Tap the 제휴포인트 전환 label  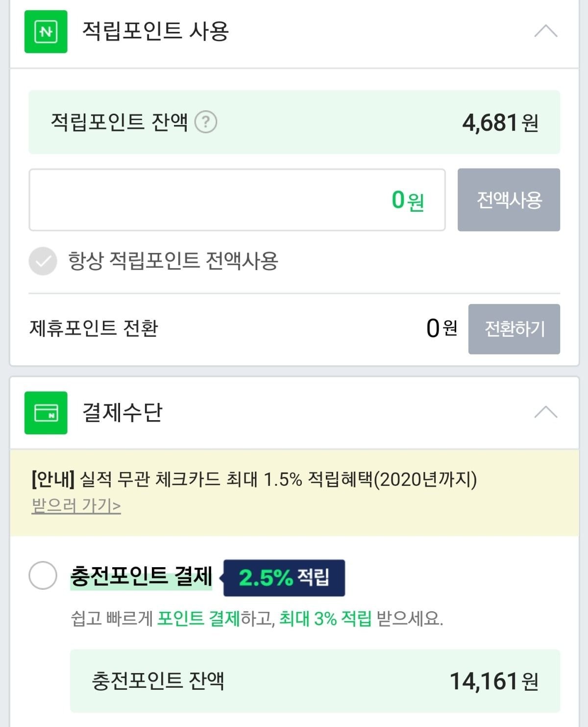click(94, 328)
